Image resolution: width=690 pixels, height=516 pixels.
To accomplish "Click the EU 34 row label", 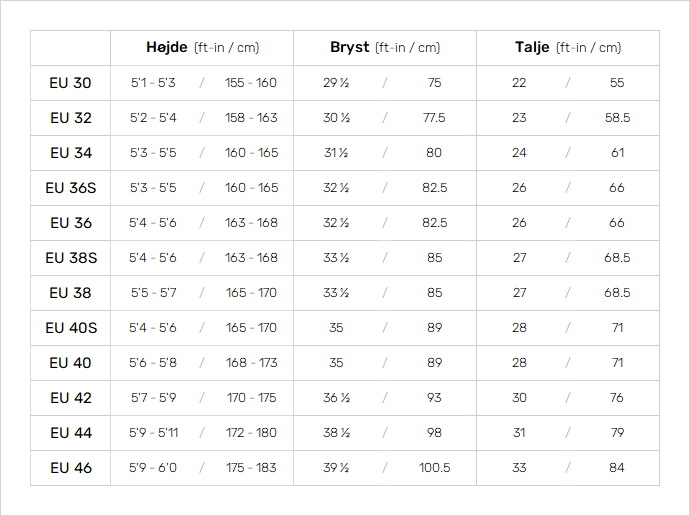I will click(71, 153).
